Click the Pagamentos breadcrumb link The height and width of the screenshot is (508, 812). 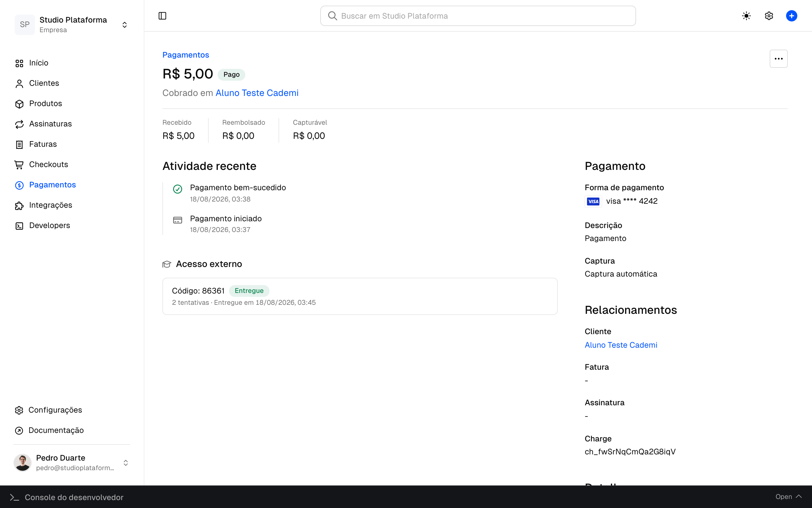pos(186,55)
